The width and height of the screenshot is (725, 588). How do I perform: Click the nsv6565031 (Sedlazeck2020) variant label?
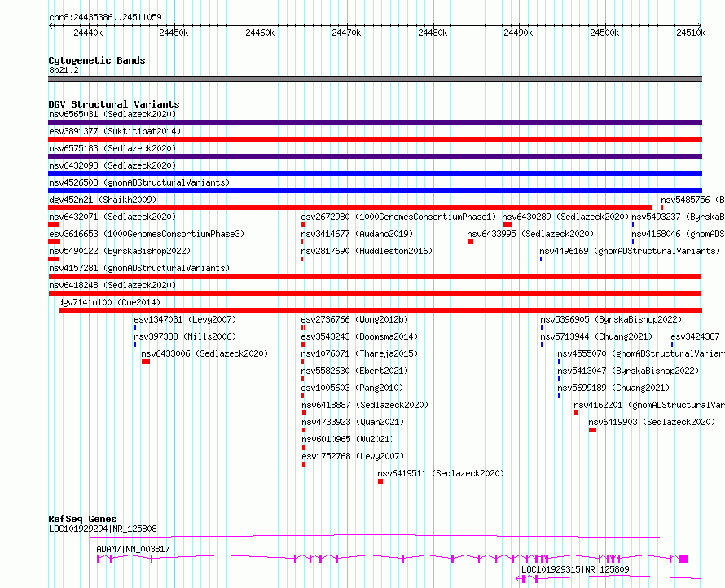(112, 114)
